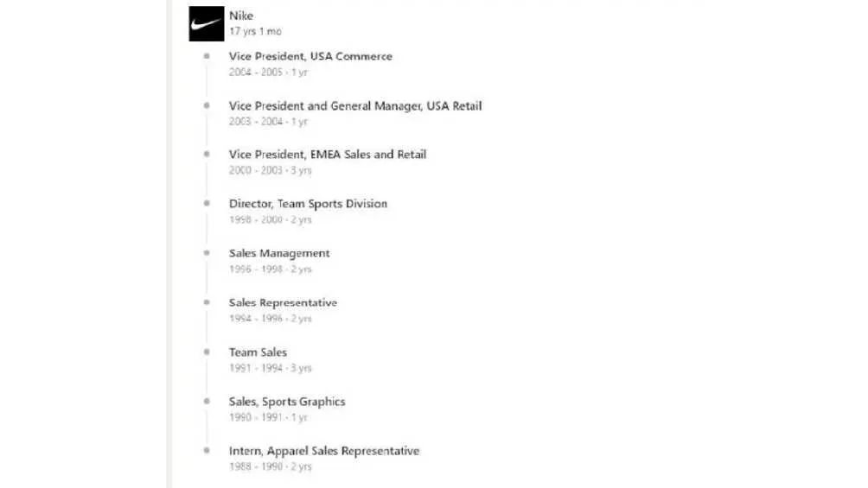868x488 pixels.
Task: Select Vice President and General Manager, USA Retail
Action: pyautogui.click(x=355, y=105)
